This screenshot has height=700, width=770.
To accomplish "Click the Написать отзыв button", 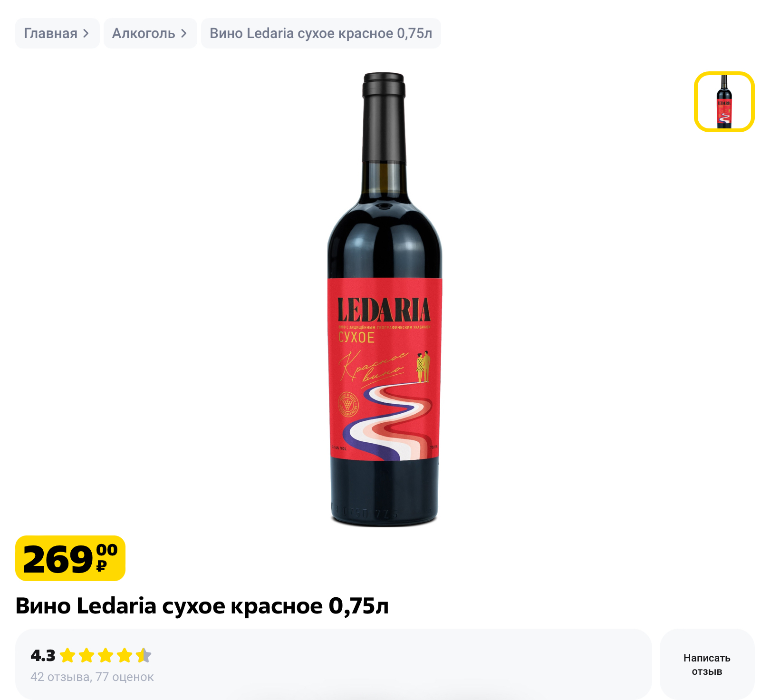I will pos(707,664).
